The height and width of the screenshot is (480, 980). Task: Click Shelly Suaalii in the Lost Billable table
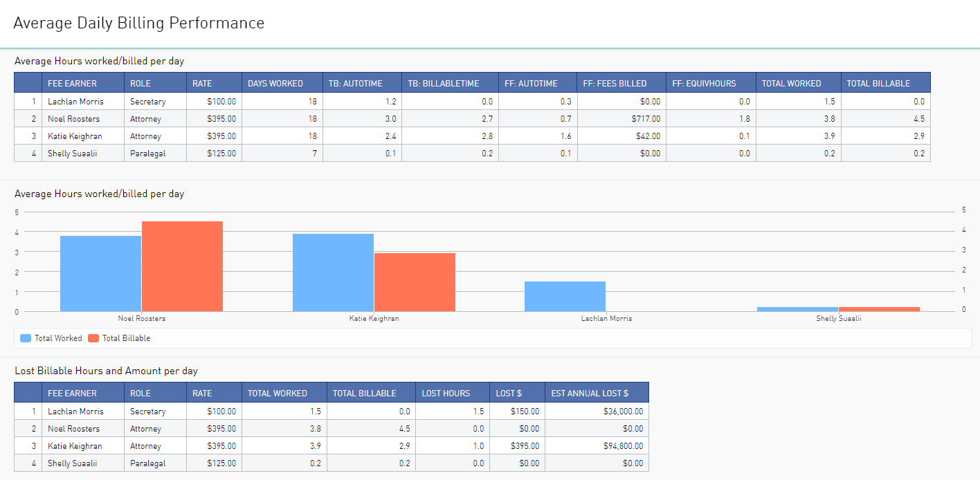click(73, 463)
